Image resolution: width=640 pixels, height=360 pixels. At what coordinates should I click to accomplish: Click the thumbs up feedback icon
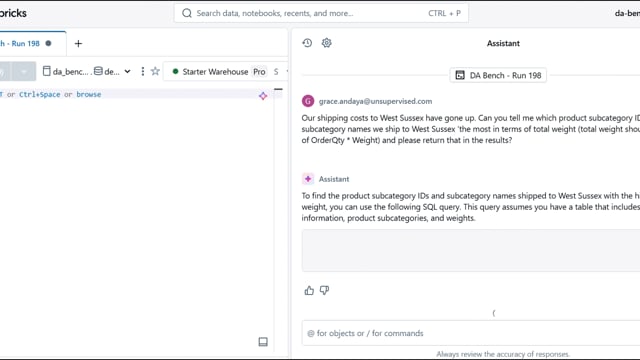309,290
